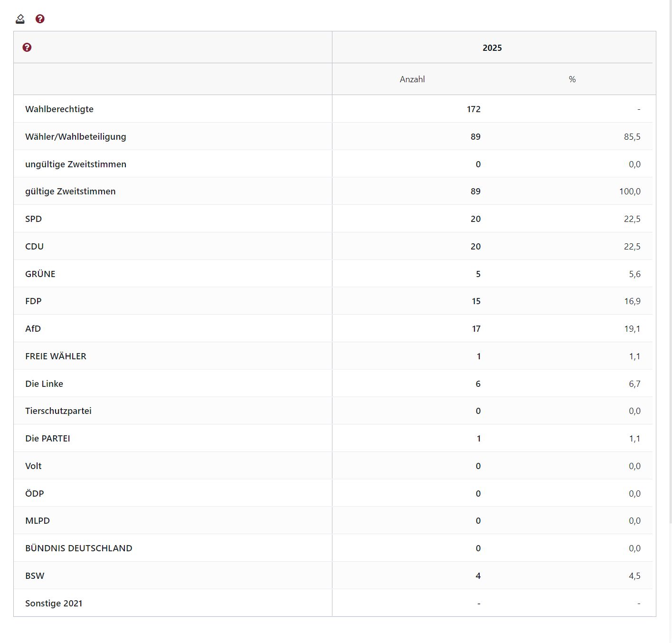Click the BSW vote count of 4
Screen dimensions: 672x643
477,576
